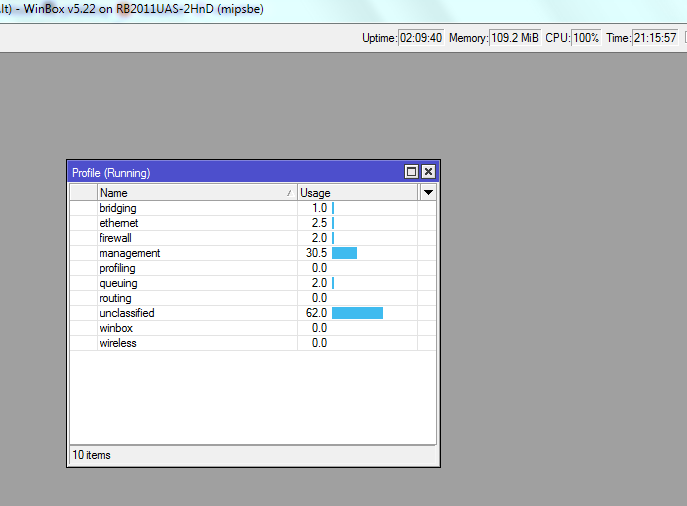Close the Profile (Running) window

click(x=428, y=172)
